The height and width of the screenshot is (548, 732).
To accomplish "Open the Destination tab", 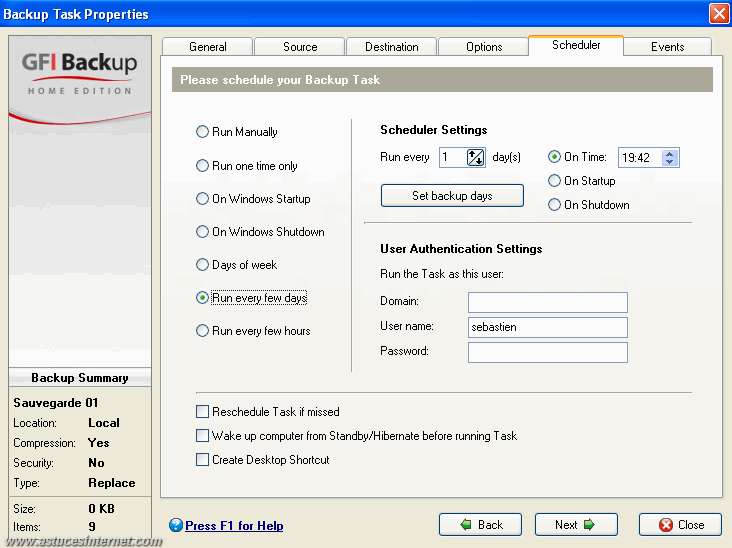I will pyautogui.click(x=392, y=47).
